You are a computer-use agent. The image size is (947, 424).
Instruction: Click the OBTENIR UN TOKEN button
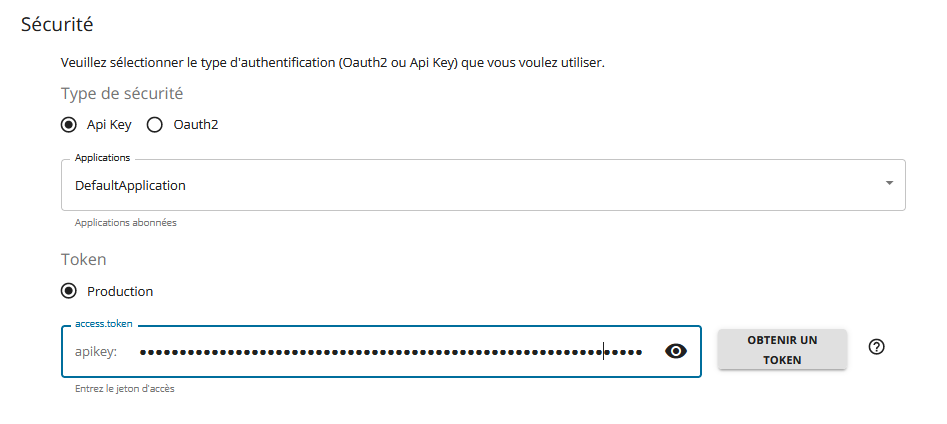(x=782, y=350)
